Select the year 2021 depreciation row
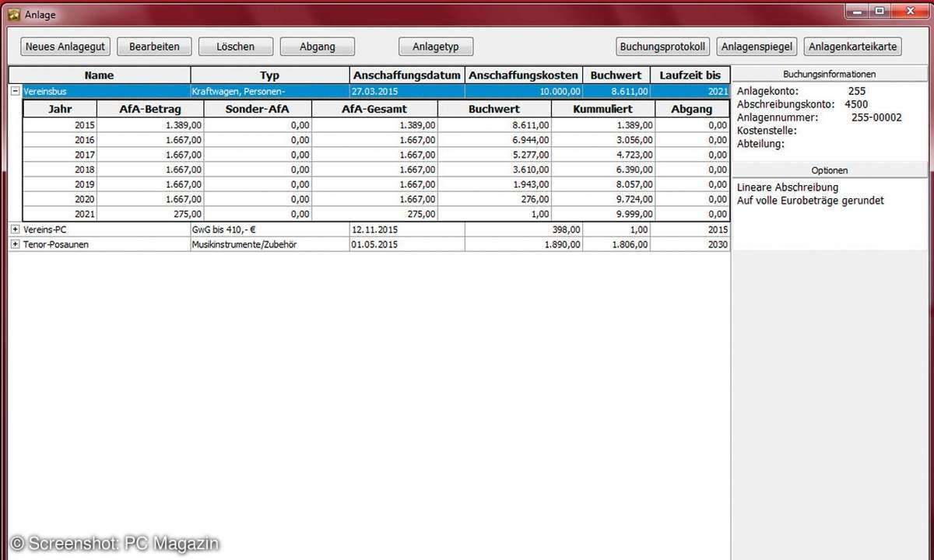934x560 pixels. (376, 214)
